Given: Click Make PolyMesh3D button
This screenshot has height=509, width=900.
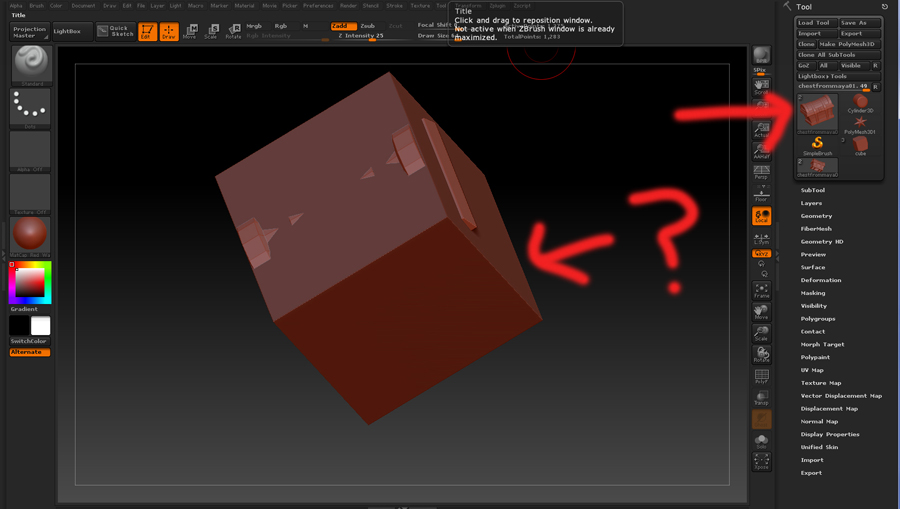Looking at the screenshot, I should (849, 44).
